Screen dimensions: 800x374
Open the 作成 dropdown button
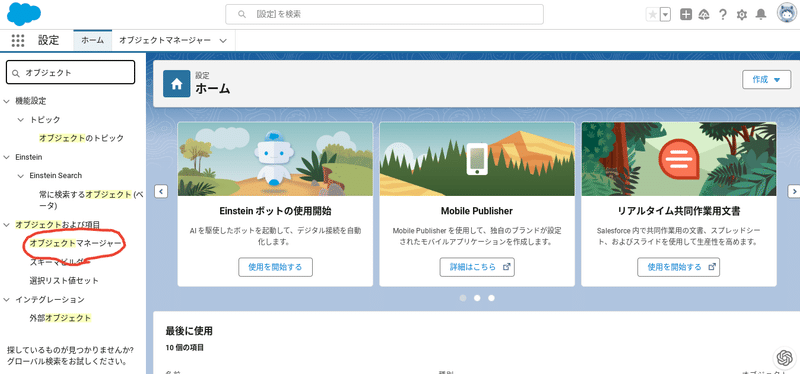(x=766, y=80)
